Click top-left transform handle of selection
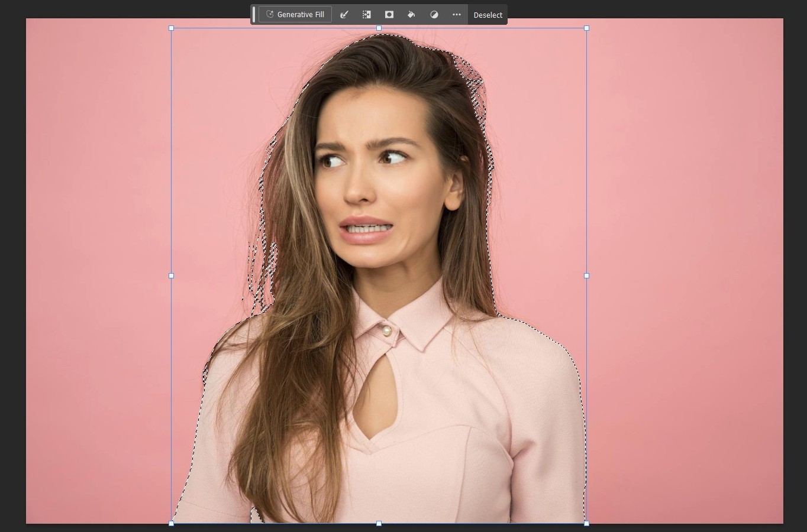 click(x=172, y=28)
